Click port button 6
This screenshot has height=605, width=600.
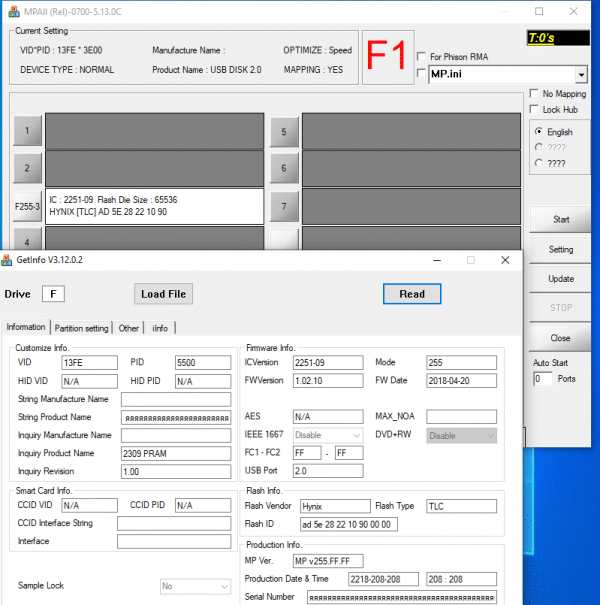tap(284, 168)
